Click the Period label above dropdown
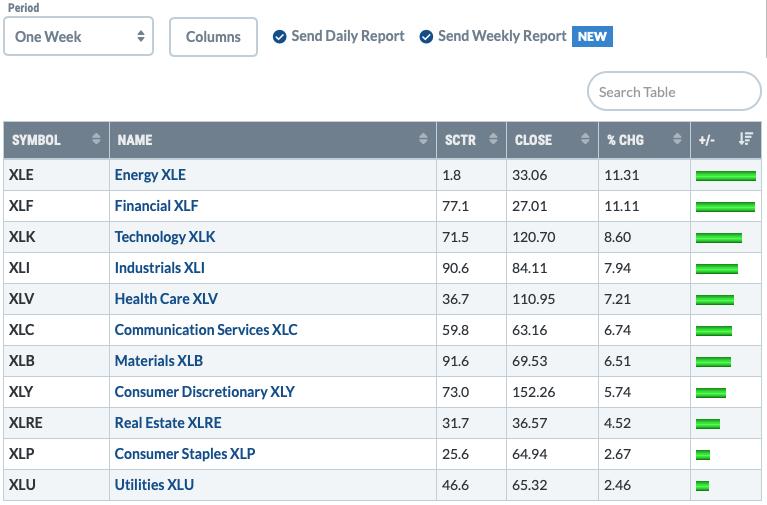Screen dimensions: 767x505 [23, 7]
